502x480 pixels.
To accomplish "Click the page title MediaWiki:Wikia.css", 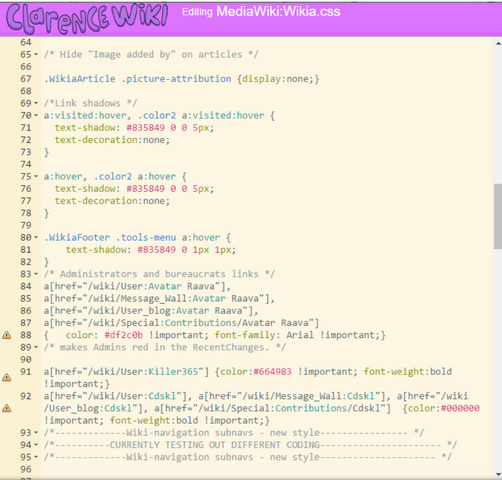I will (278, 12).
